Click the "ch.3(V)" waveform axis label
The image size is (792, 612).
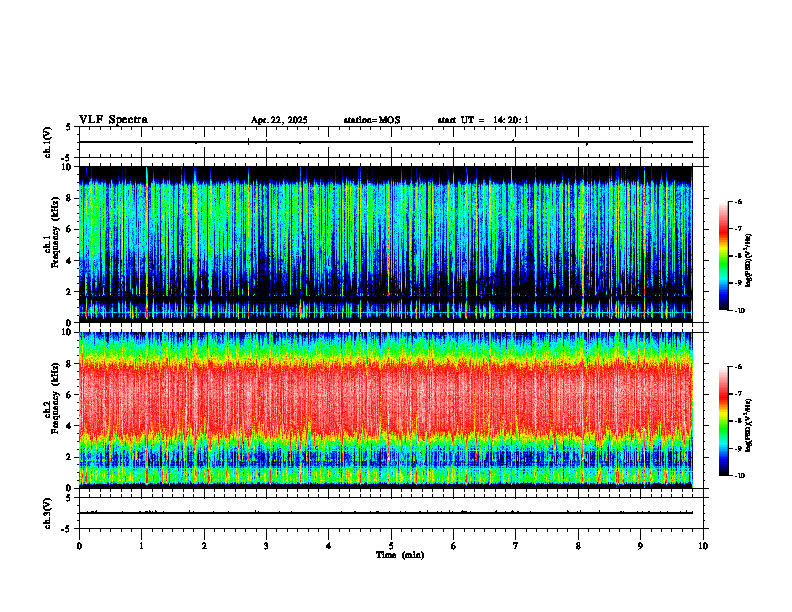[48, 513]
